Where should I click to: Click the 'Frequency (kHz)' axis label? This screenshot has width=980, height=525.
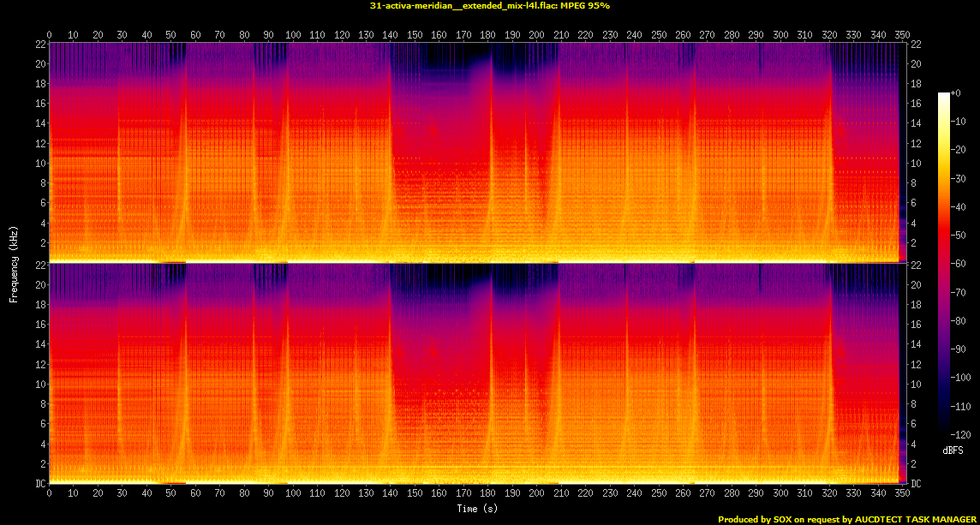pyautogui.click(x=13, y=264)
